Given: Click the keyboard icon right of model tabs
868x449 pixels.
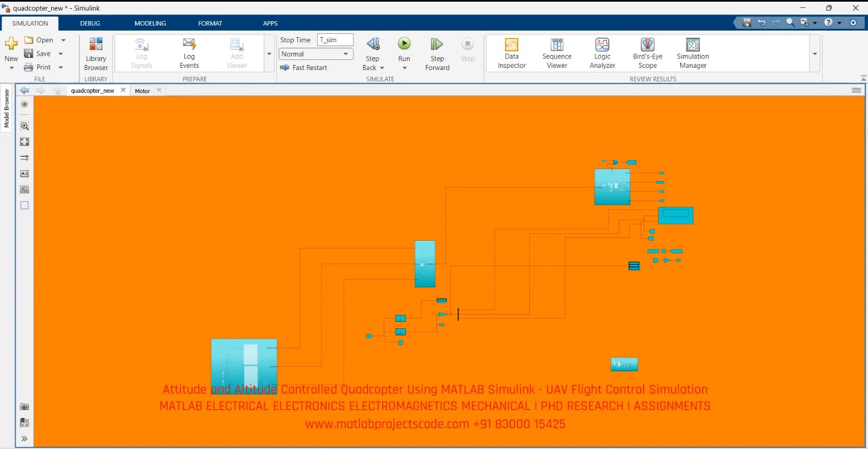Looking at the screenshot, I should (x=856, y=90).
